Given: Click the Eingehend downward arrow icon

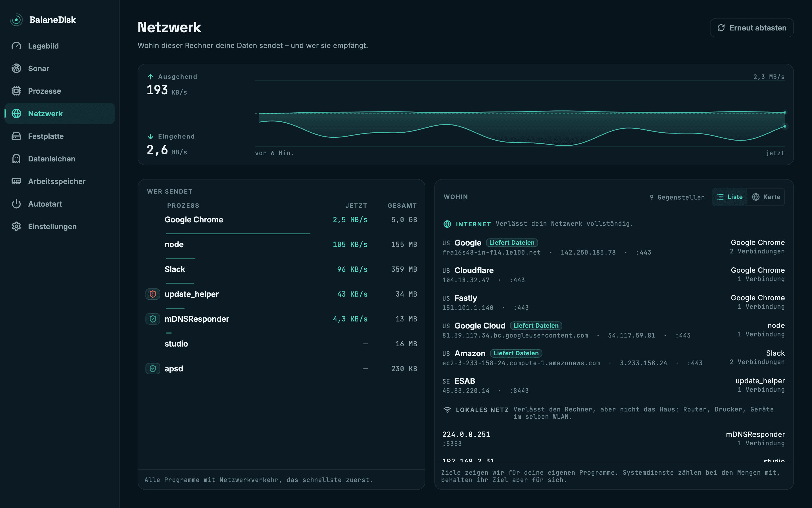Looking at the screenshot, I should [150, 136].
